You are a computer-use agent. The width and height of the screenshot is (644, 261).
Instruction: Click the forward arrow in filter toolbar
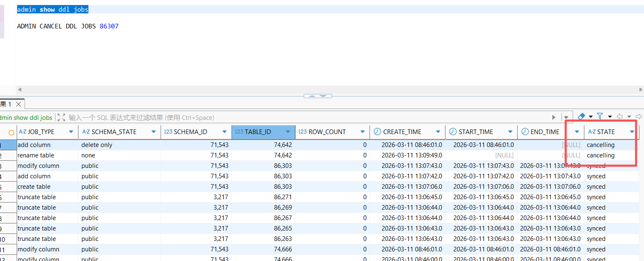[x=638, y=117]
